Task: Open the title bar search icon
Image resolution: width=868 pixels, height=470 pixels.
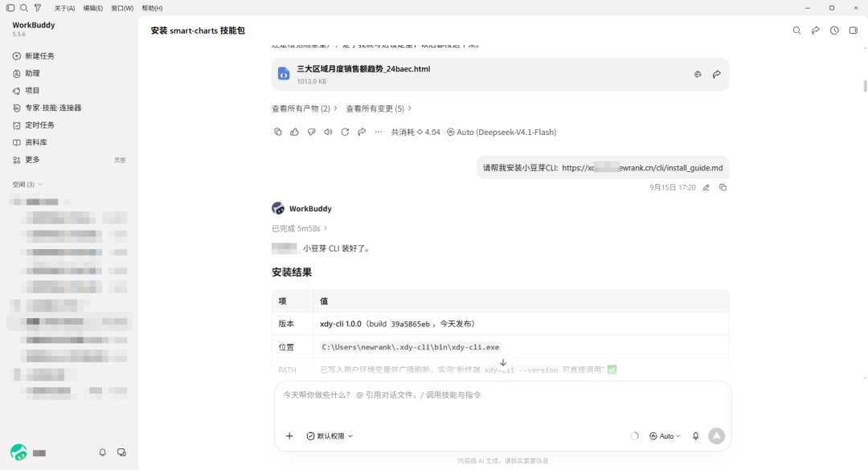Action: (x=24, y=8)
